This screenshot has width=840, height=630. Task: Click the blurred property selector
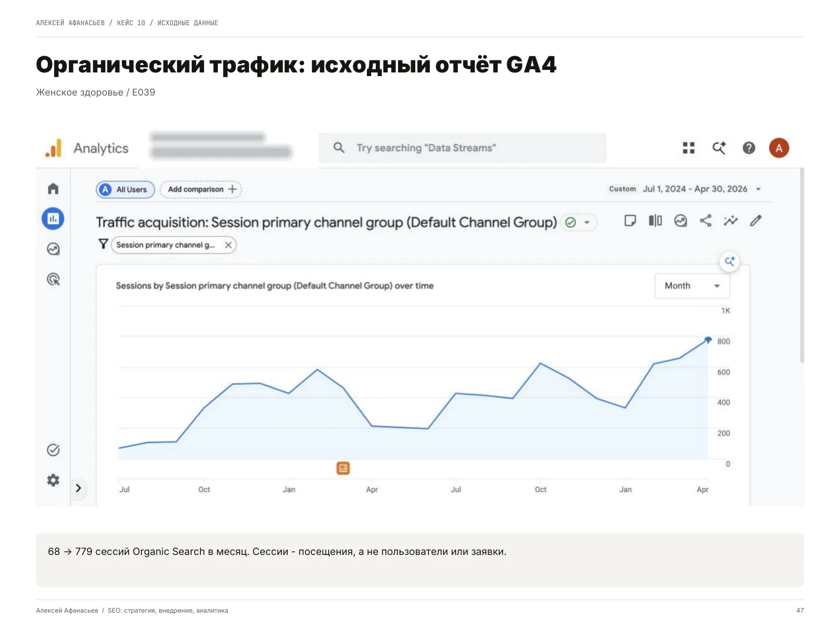coord(220,145)
